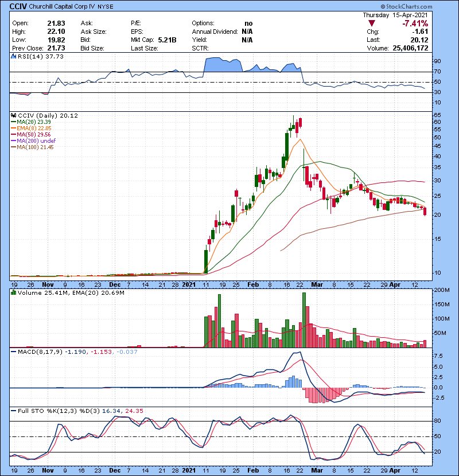Viewport: 459px width, 476px height.
Task: Click the candlestick icon beside CCIV (Daily)
Action: point(13,116)
